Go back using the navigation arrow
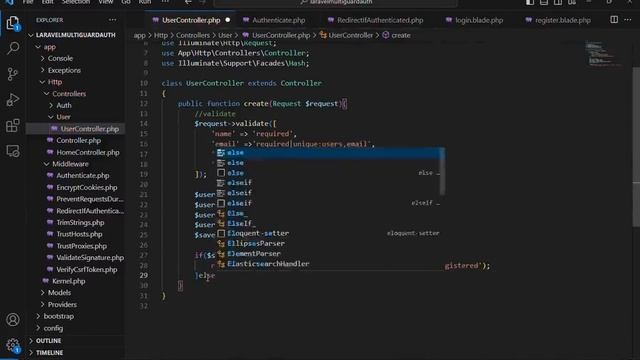 pos(188,2)
